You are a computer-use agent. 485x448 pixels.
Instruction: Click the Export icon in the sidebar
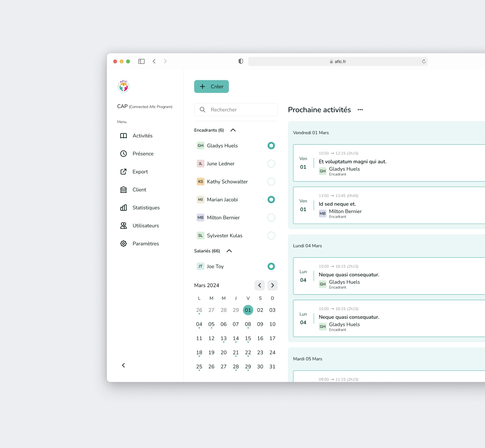click(123, 171)
